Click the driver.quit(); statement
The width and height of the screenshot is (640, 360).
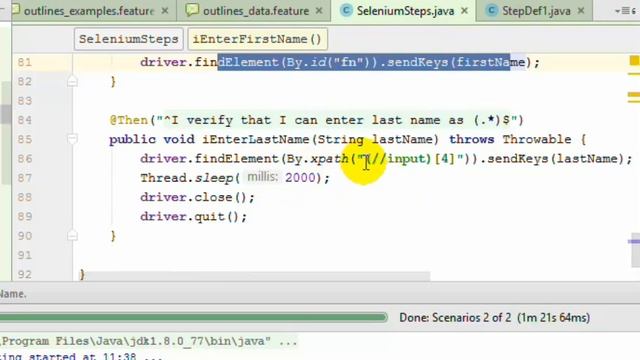193,216
